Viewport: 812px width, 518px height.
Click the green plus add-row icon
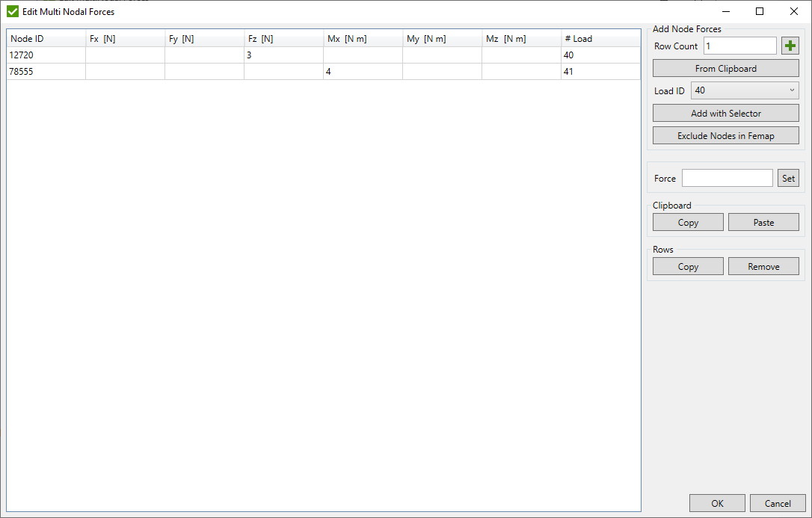click(790, 46)
